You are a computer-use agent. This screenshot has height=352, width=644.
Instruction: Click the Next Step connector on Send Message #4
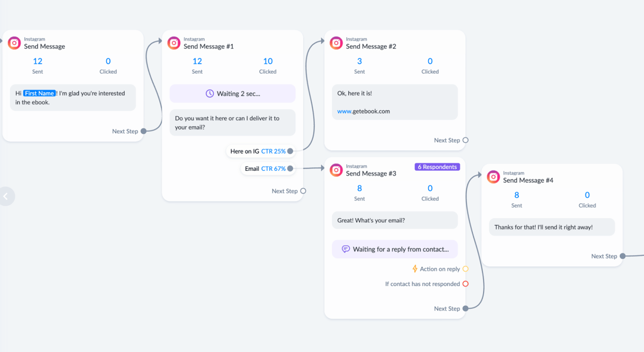[x=623, y=256]
